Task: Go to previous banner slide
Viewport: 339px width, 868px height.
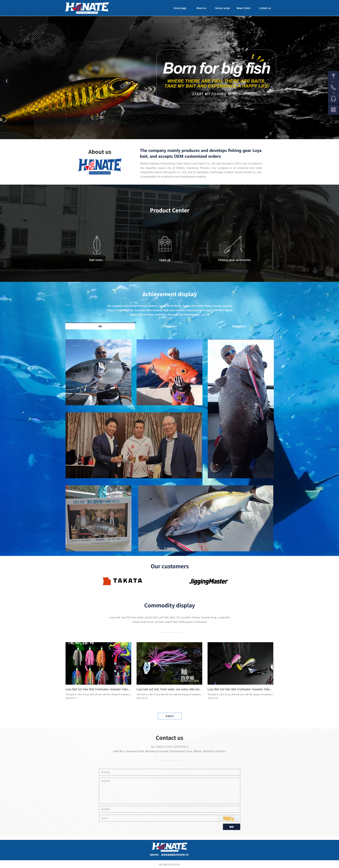Action: coord(7,81)
